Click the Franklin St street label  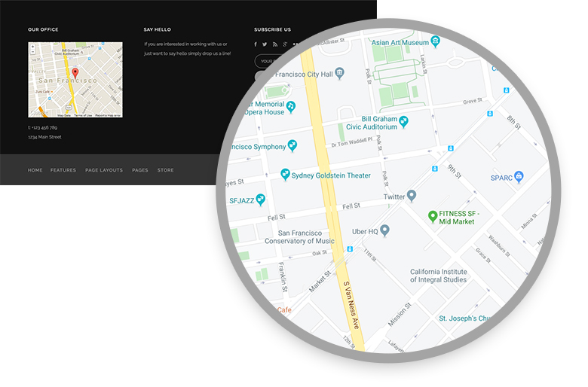pyautogui.click(x=283, y=277)
